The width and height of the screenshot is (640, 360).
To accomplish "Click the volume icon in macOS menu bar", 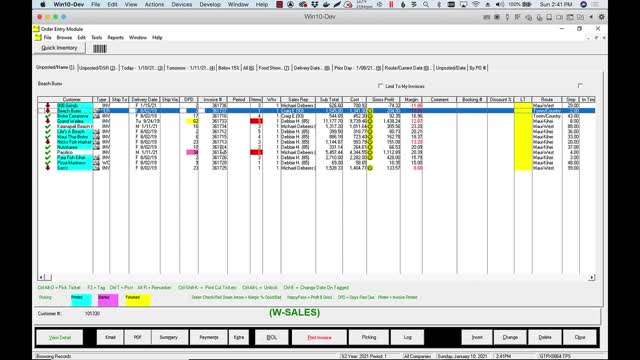I will point(500,4).
